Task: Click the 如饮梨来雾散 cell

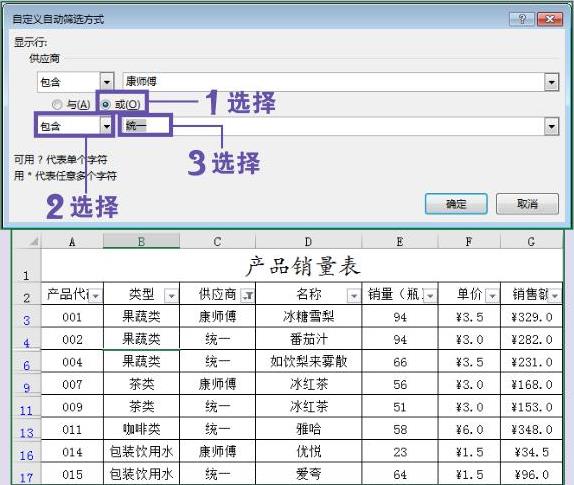Action: pyautogui.click(x=308, y=362)
